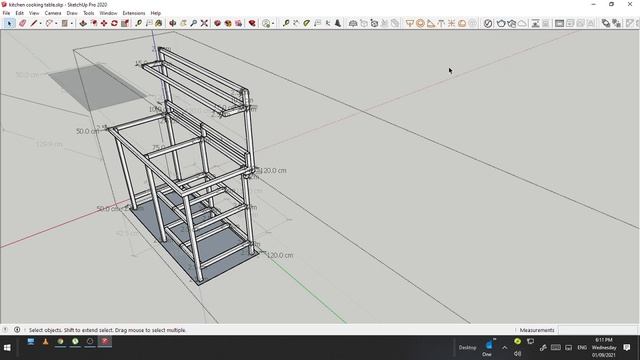640x360 pixels.
Task: Click the taskbar clock and date
Action: pyautogui.click(x=604, y=348)
